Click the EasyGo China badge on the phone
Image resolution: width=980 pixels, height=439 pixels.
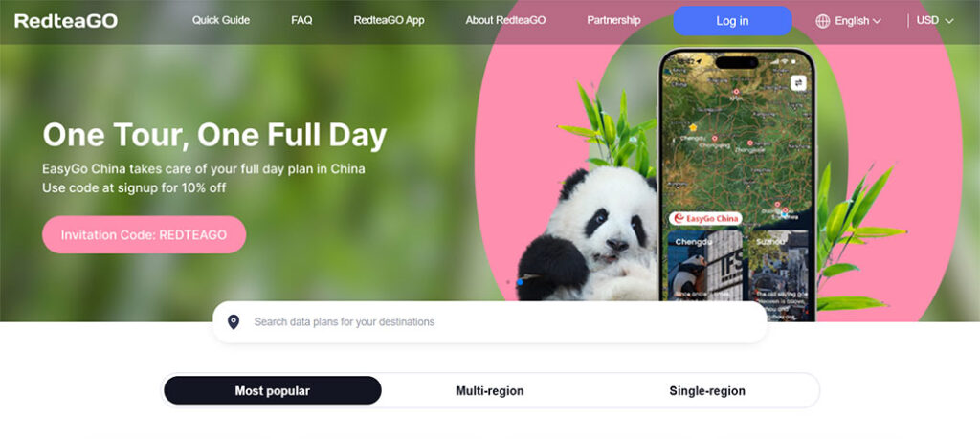[x=705, y=219]
